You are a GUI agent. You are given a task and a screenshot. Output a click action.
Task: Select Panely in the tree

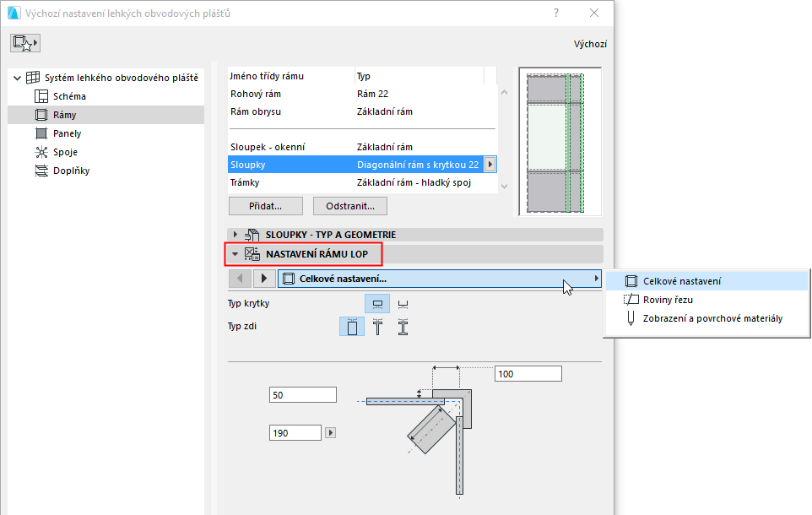click(x=68, y=133)
